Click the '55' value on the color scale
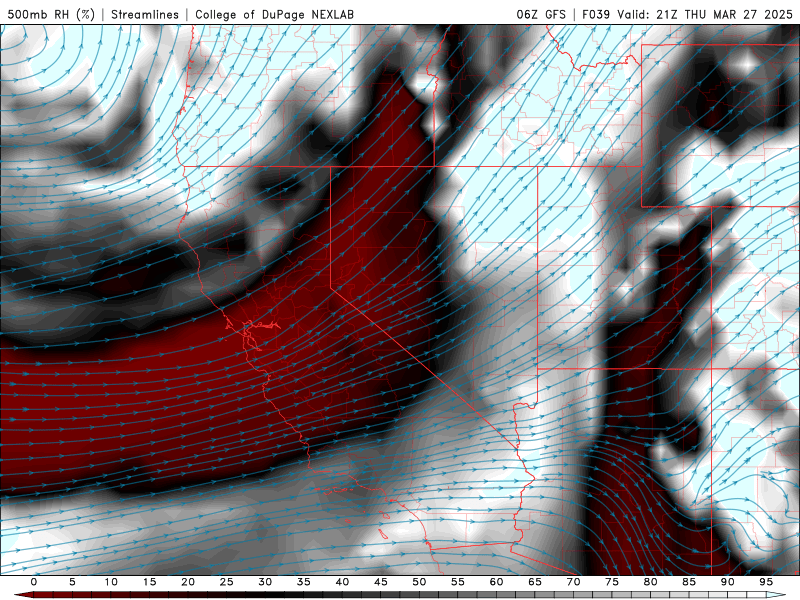800x600 pixels. (x=458, y=582)
